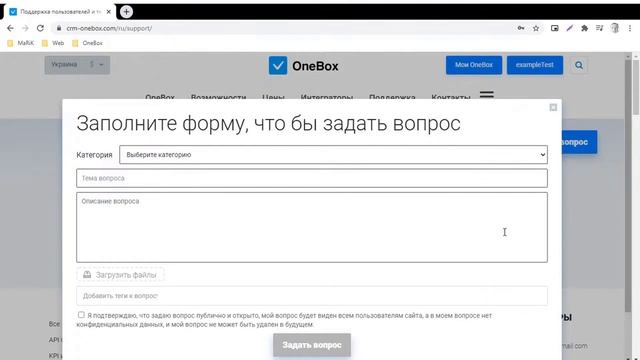640x360 pixels.
Task: Click the exampleTest account button
Action: tap(535, 65)
